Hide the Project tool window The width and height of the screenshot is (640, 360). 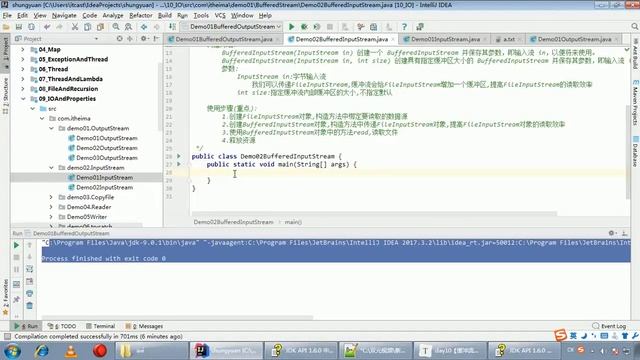pyautogui.click(x=156, y=39)
